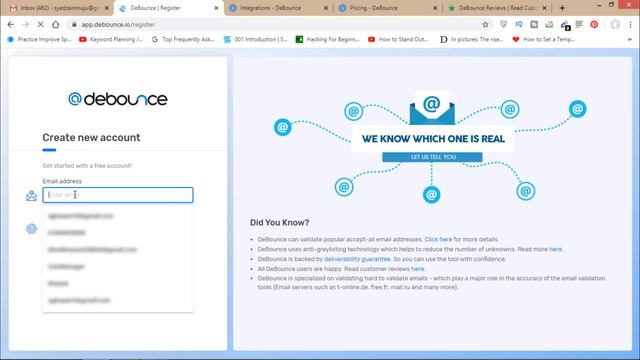Expand the bookmarks bar overflow chevron

click(x=630, y=39)
